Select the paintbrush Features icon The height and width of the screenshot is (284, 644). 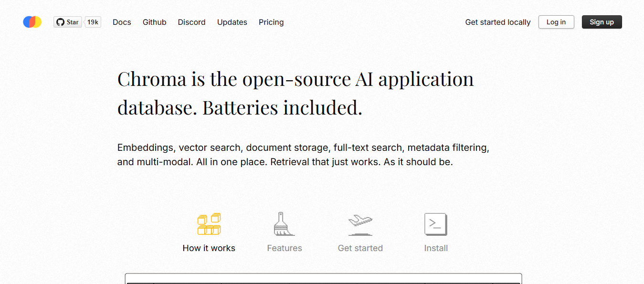284,224
